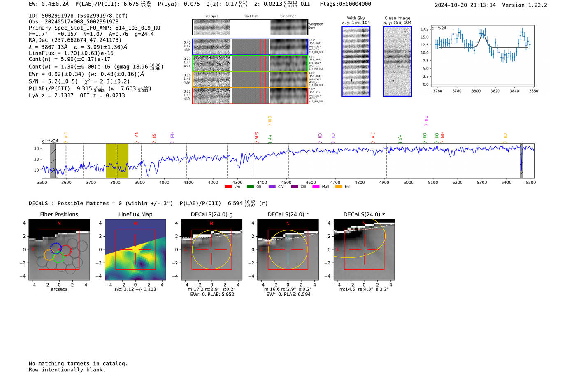Click the yellow highlighted band in the spectrum

pos(117,161)
